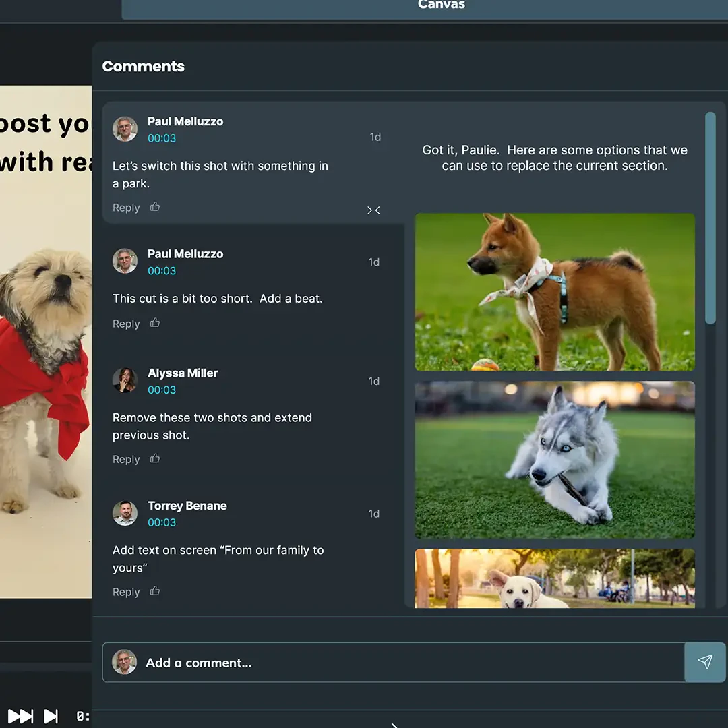Click Alyssa Miller's profile avatar
Viewport: 728px width, 728px height.
(125, 381)
